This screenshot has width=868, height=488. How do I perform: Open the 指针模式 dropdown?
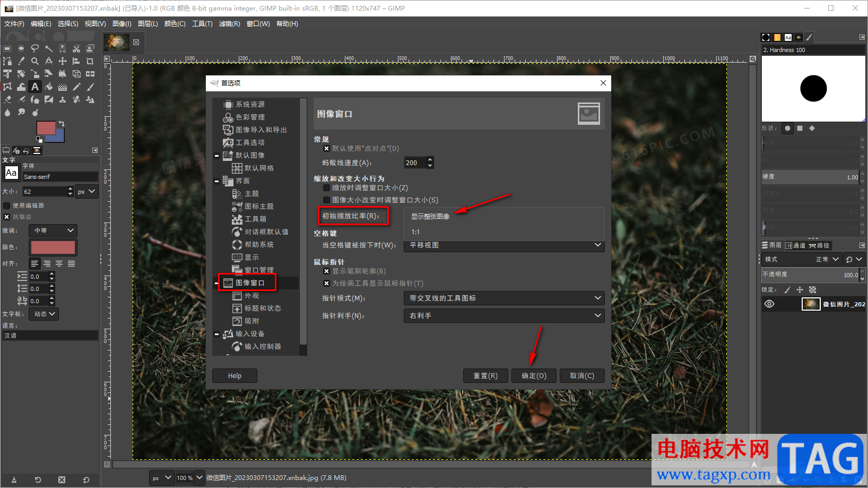coord(504,298)
